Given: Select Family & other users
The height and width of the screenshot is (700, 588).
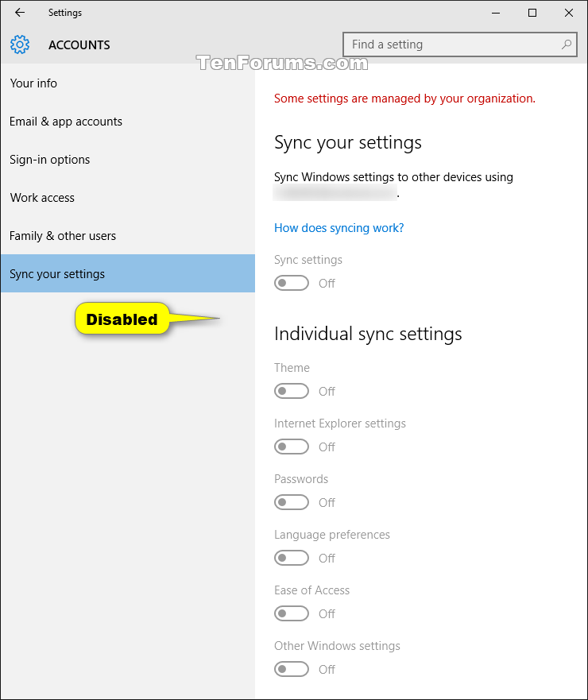Looking at the screenshot, I should pos(63,236).
